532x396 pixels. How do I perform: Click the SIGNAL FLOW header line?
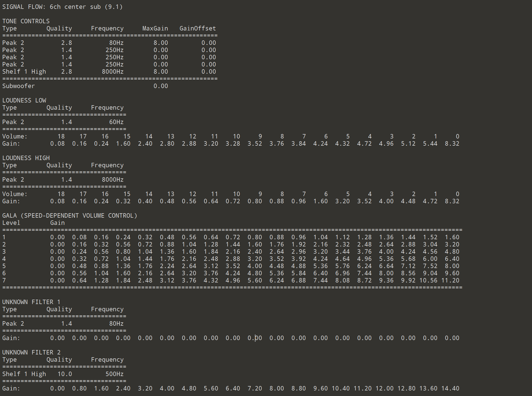pyautogui.click(x=62, y=7)
